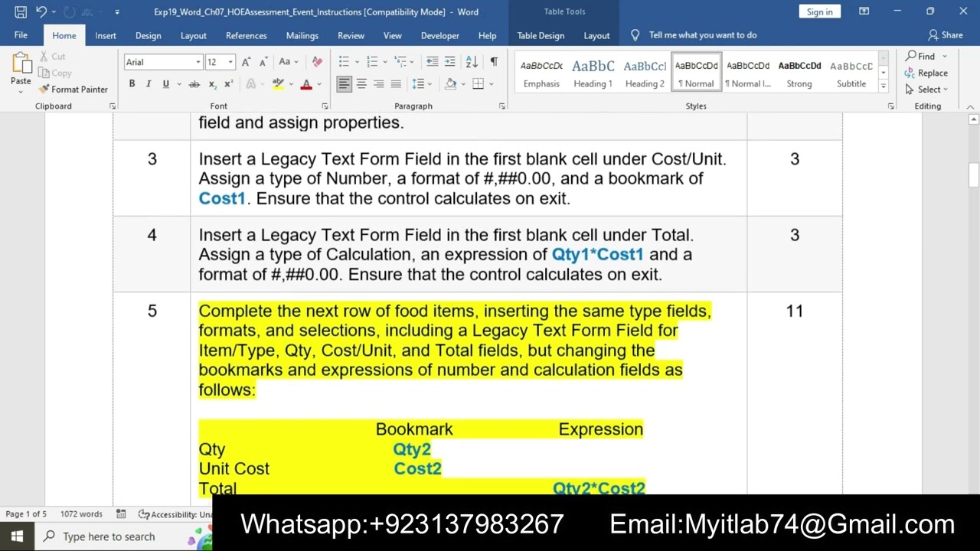Expand the Borders dropdown arrow

click(491, 84)
